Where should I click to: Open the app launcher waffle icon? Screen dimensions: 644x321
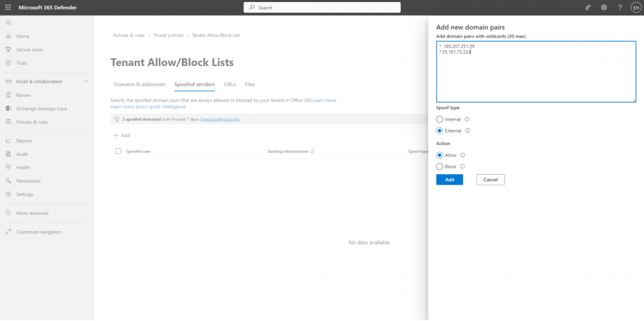[8, 8]
